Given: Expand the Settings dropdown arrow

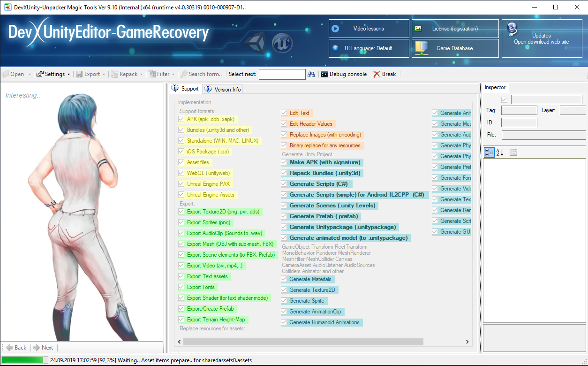Looking at the screenshot, I should click(x=68, y=74).
